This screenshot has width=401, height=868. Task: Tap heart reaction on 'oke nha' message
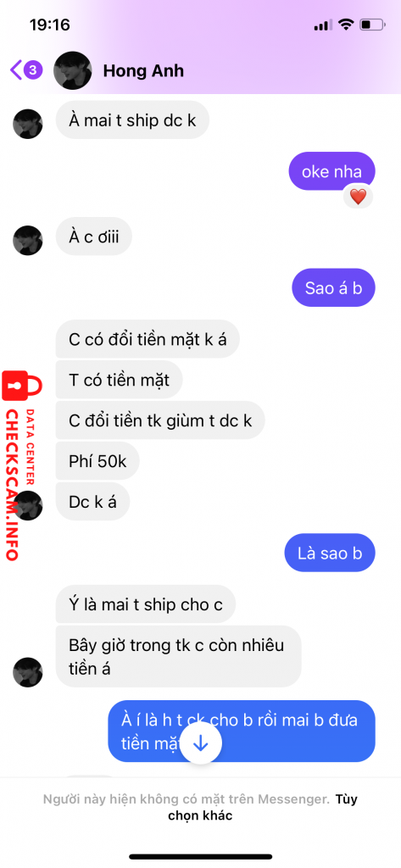pos(358,197)
